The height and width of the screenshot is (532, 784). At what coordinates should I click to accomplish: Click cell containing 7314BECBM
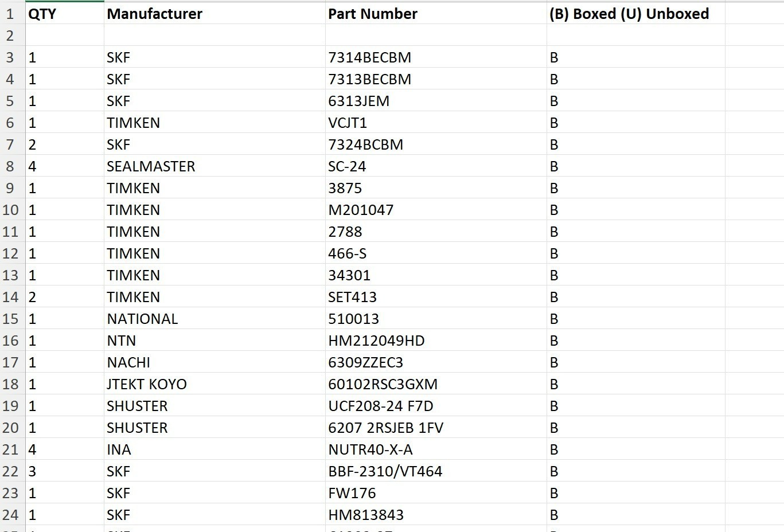tap(436, 57)
